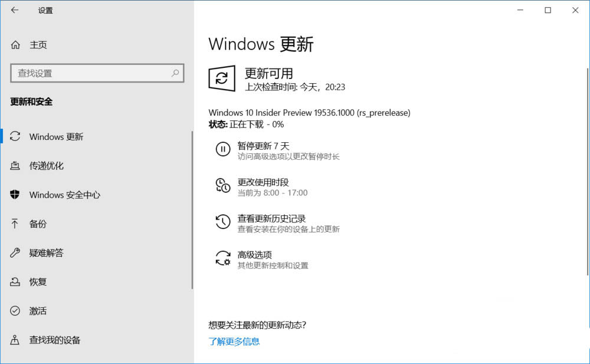Click the 状态: 正在下载 - 0% text
Screen dimensions: 590x364
pos(246,124)
